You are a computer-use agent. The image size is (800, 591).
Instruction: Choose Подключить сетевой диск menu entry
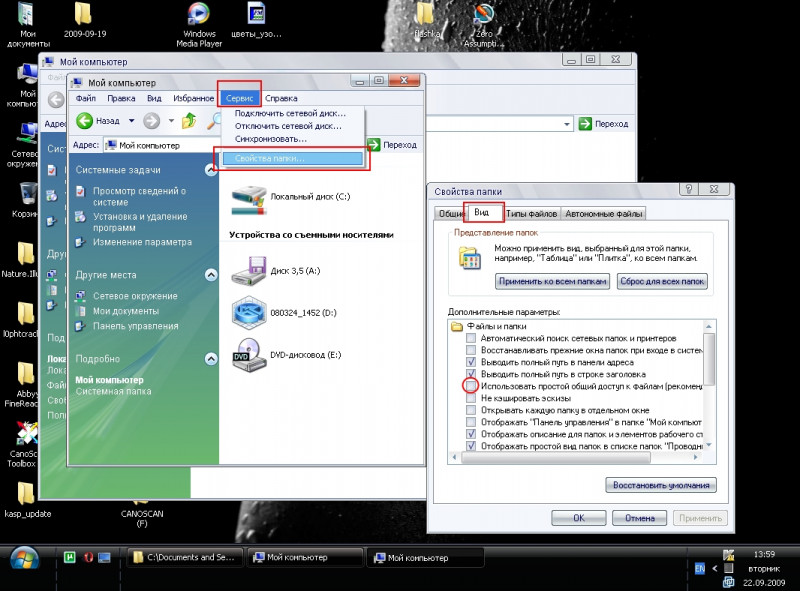[290, 113]
